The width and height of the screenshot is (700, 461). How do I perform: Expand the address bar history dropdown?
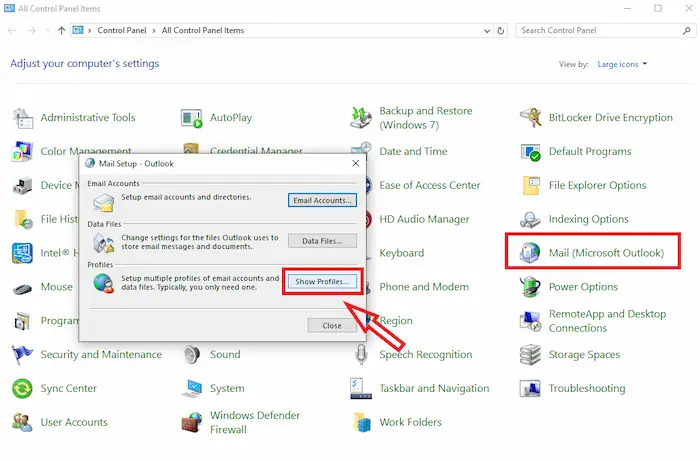(x=487, y=31)
